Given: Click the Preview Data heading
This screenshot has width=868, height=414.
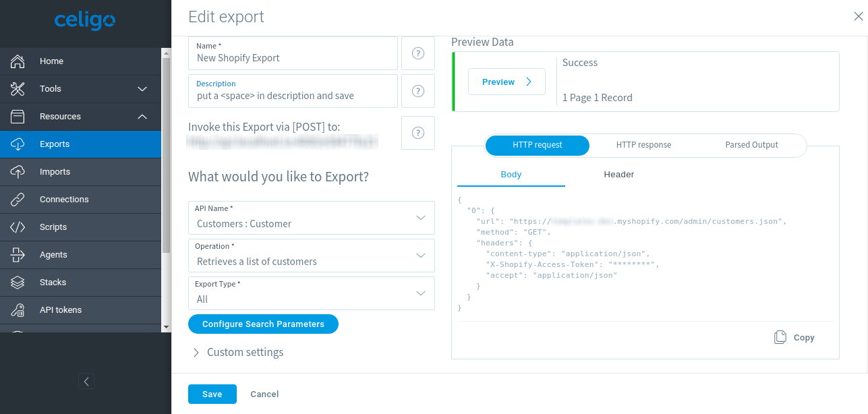Looking at the screenshot, I should (482, 42).
